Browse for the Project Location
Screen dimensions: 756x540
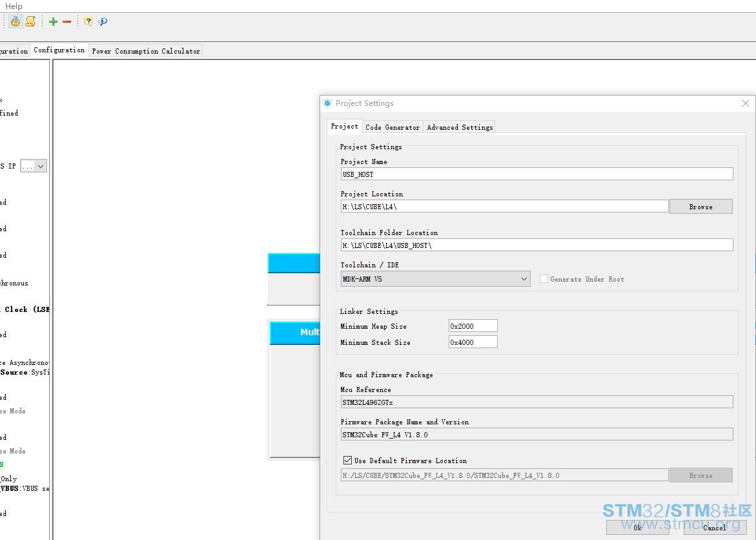tap(700, 207)
